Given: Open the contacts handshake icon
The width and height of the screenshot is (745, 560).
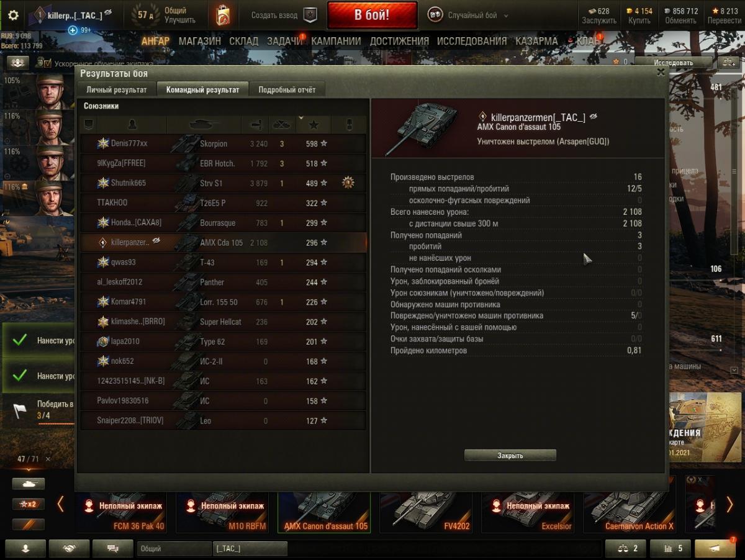Looking at the screenshot, I should [x=69, y=549].
